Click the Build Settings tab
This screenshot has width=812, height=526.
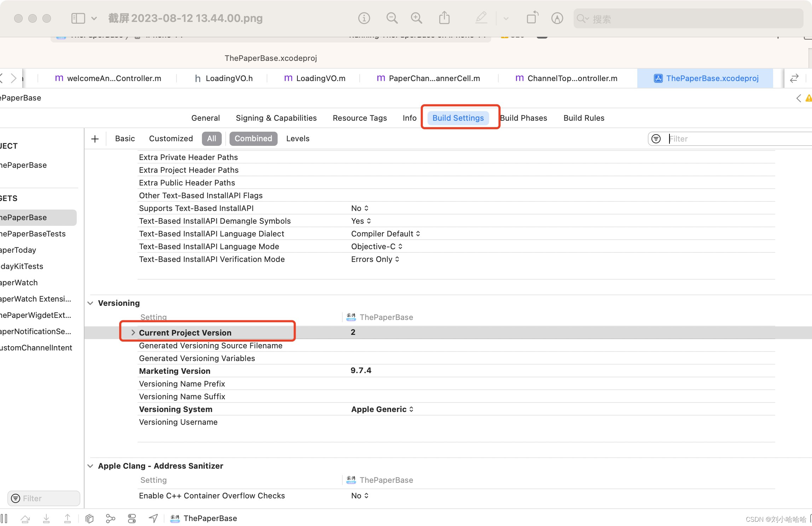[458, 118]
